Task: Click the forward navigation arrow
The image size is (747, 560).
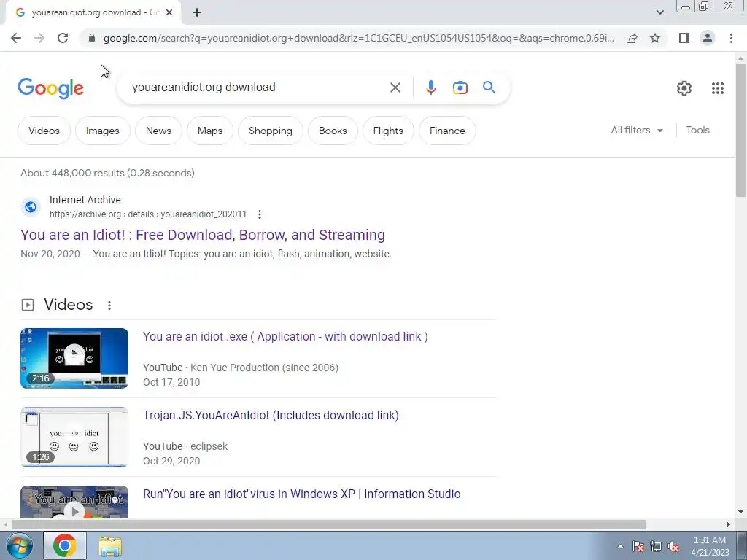Action: pyautogui.click(x=39, y=38)
